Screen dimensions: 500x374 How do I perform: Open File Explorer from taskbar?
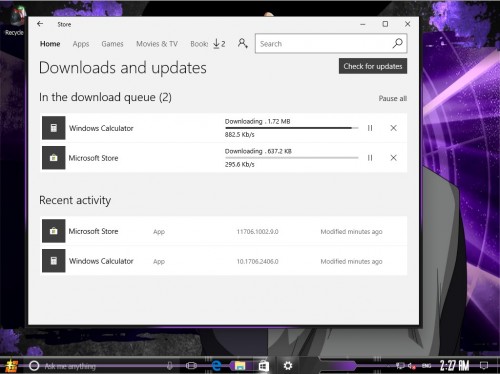pos(240,366)
